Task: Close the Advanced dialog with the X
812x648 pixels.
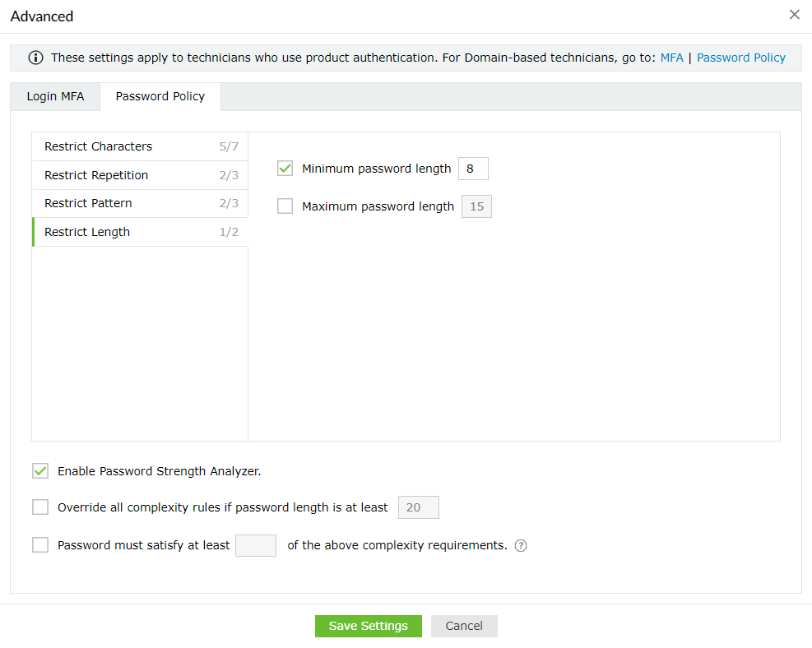Action: (794, 15)
